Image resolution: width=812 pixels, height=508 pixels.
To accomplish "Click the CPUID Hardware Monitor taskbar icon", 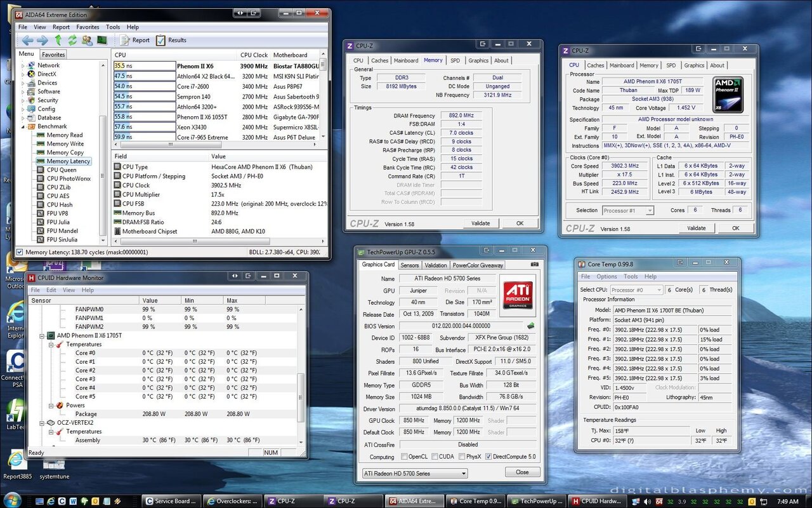I will tap(596, 500).
